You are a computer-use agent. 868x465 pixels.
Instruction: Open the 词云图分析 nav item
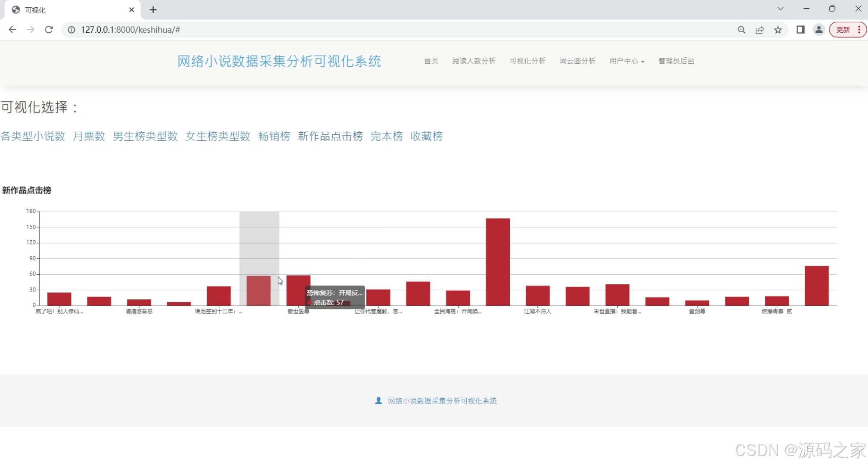577,61
